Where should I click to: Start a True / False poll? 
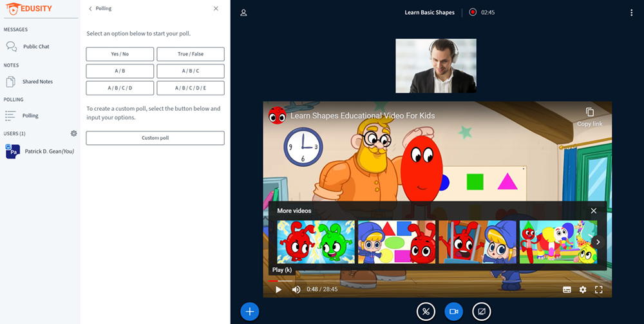tap(191, 54)
